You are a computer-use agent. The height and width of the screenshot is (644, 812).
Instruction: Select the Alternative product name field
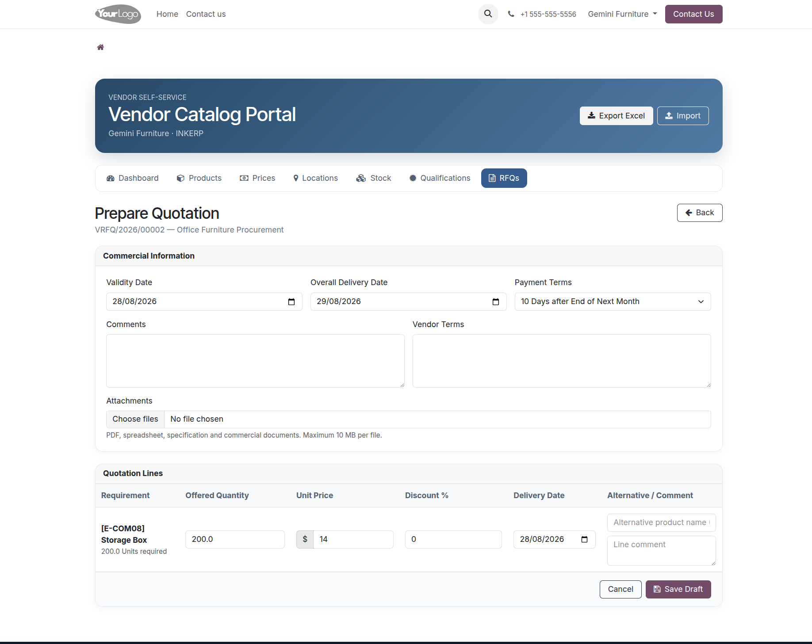coord(661,522)
